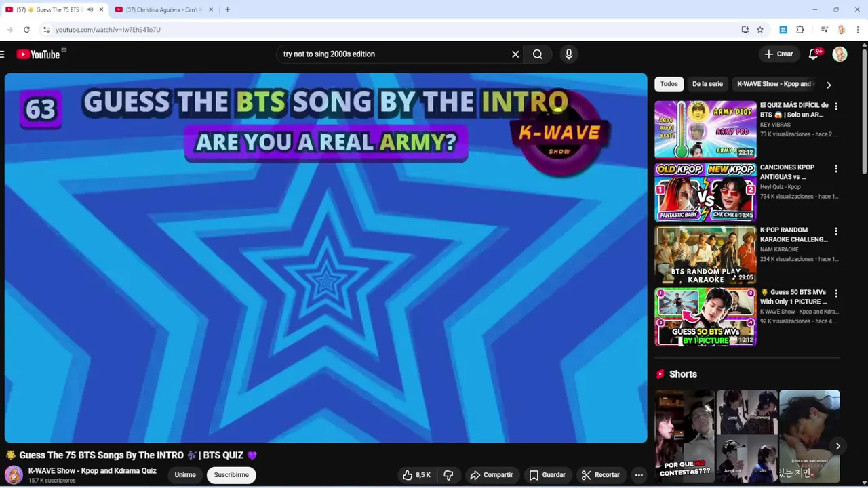Open the Crear menu
The image size is (868, 488).
point(778,54)
